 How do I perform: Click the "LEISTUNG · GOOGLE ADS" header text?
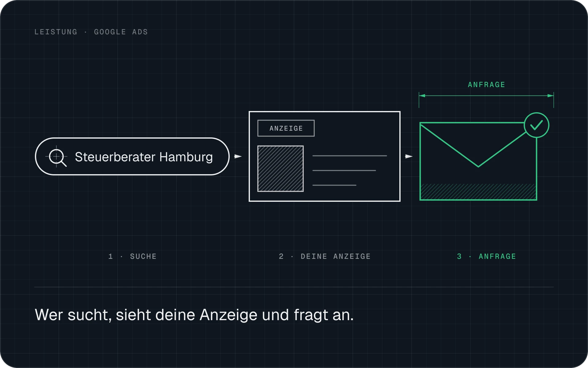91,32
